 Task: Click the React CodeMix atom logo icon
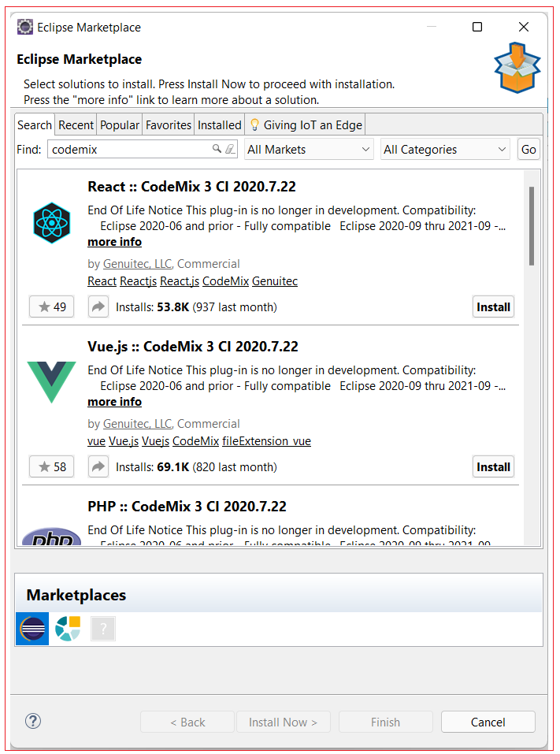click(51, 223)
